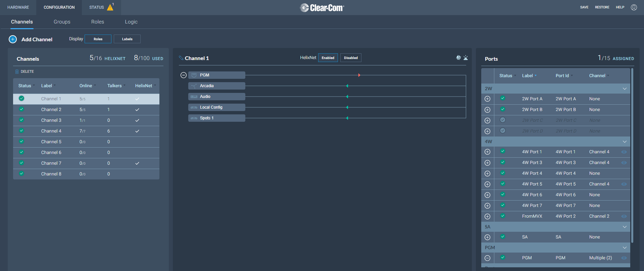Remove PGM port using its minus icon in Ports

click(488, 258)
